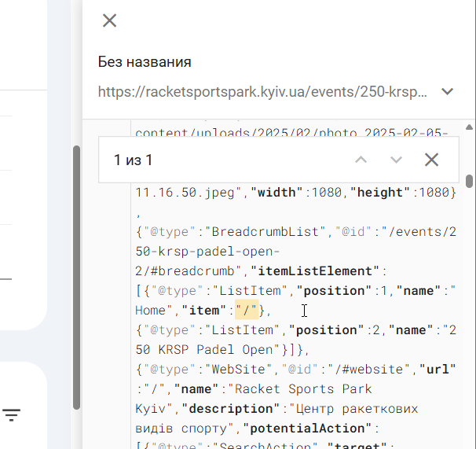Close the search bar showing 1 из 1

pyautogui.click(x=431, y=160)
